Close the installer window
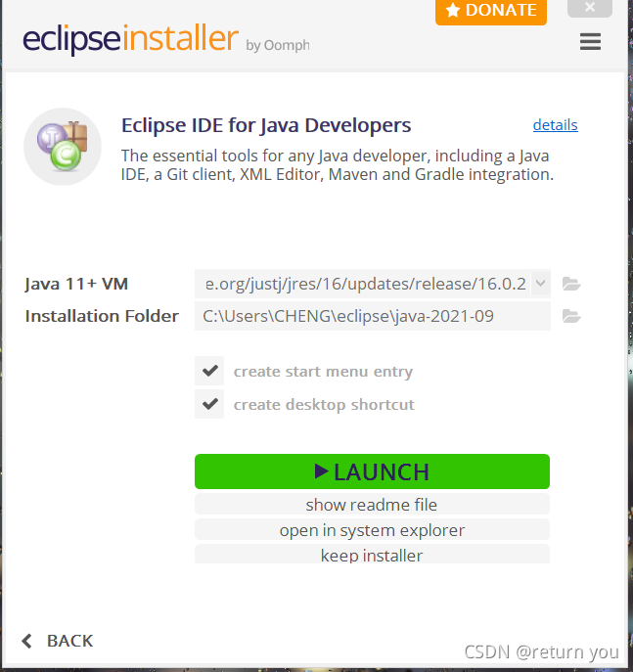 coord(590,8)
